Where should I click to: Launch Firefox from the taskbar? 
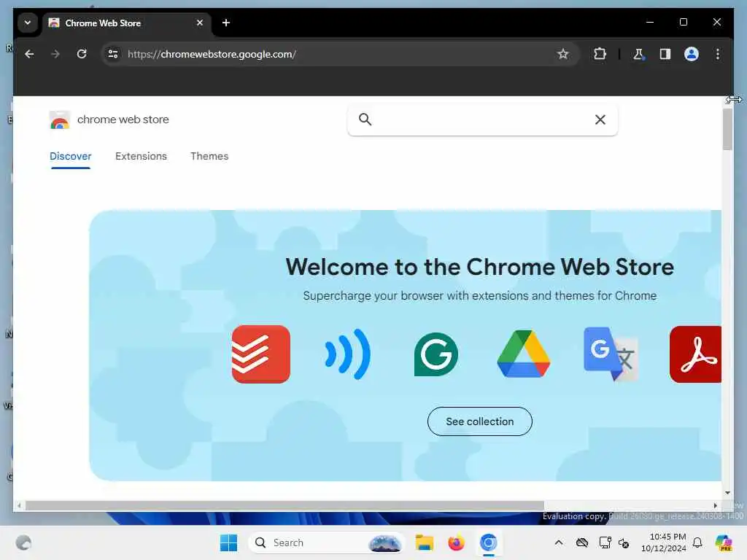click(x=456, y=542)
